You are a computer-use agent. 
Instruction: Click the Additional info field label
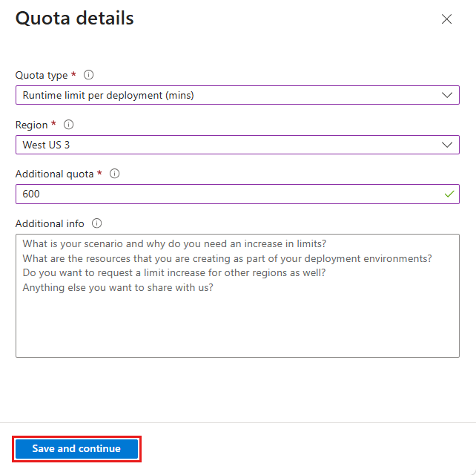50,223
